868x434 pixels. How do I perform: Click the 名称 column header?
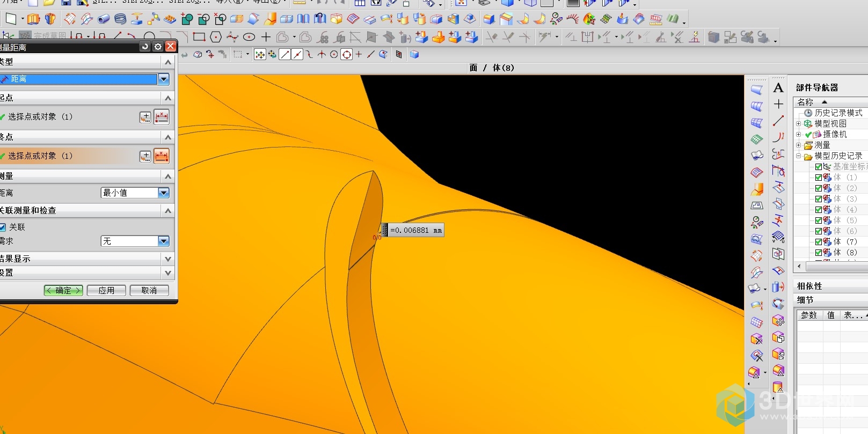point(805,102)
